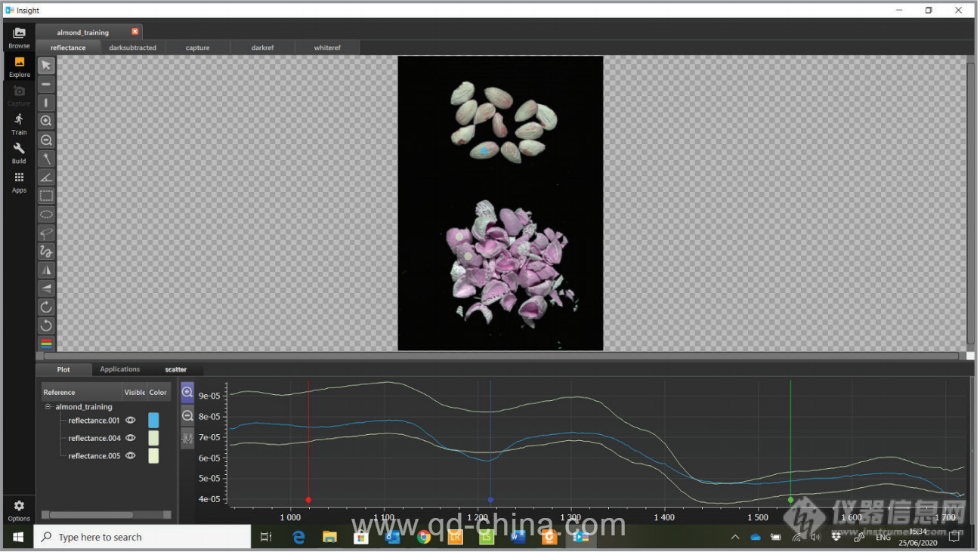Click the spectrum waveform plot button

(x=187, y=438)
